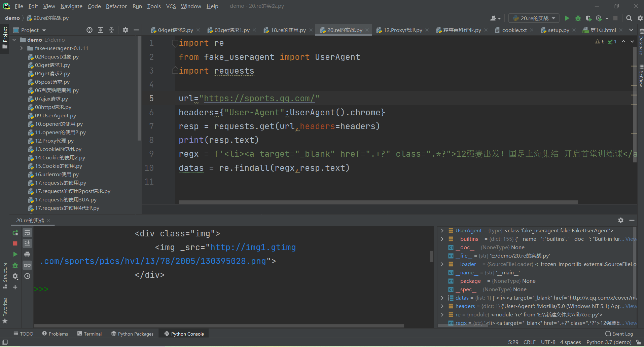Open the Problems tool window
Screen dimensions: 644x347
pyautogui.click(x=55, y=334)
